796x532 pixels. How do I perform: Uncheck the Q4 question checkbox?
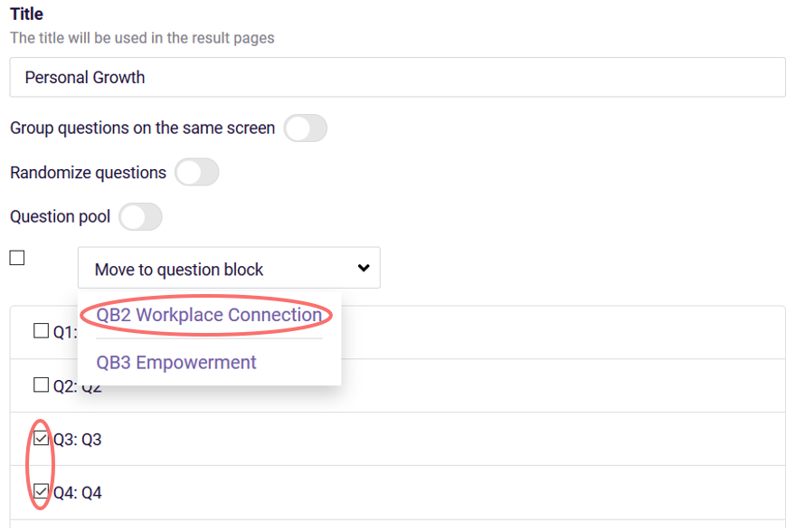coord(40,492)
